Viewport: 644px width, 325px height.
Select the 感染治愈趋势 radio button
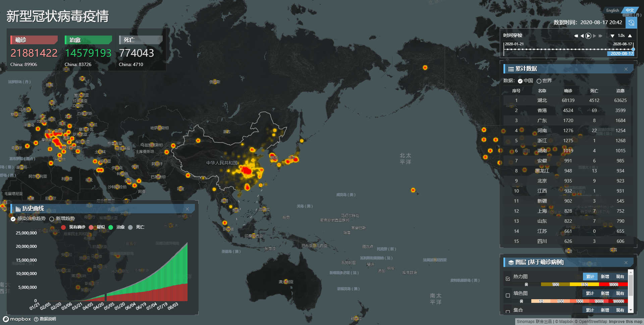coord(13,219)
